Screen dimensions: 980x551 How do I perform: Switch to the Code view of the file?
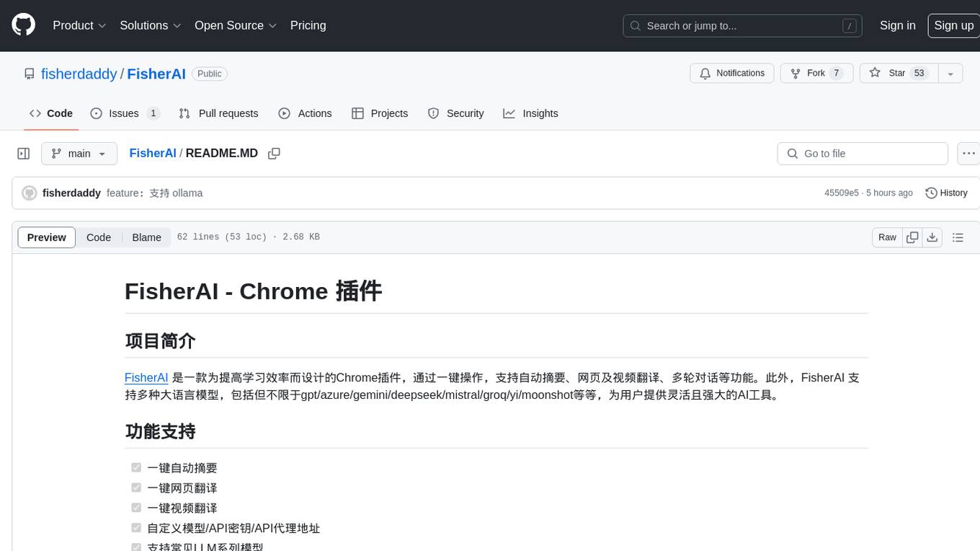pos(99,237)
